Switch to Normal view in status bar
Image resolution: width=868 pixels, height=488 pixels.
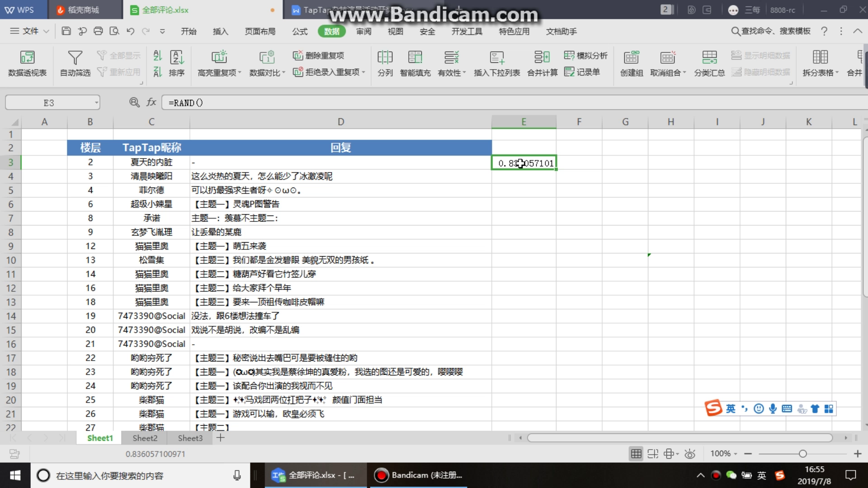[x=636, y=454]
